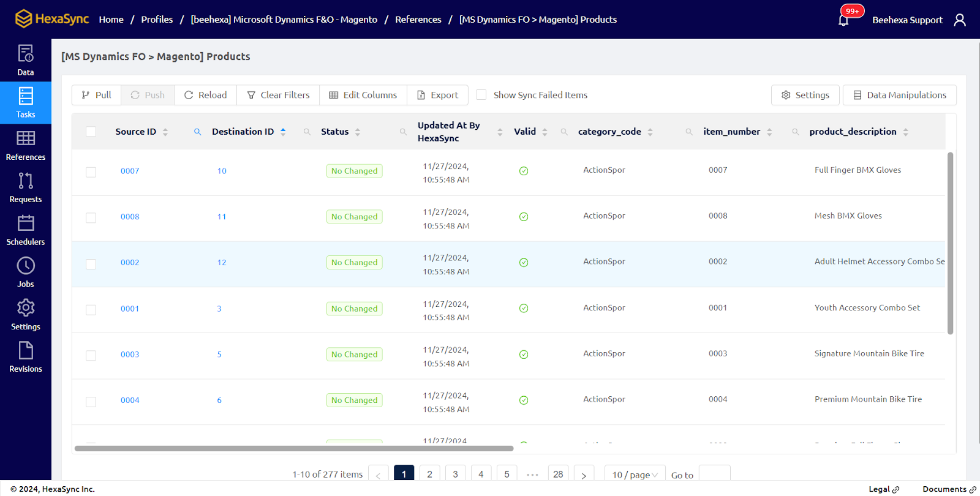
Task: Click the Reload button
Action: tap(206, 95)
